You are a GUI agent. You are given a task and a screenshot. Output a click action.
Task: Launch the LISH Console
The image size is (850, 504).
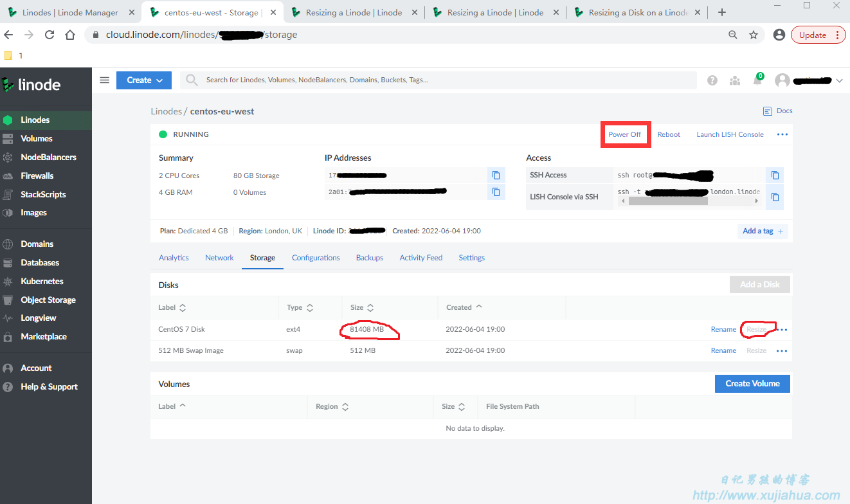pos(730,134)
